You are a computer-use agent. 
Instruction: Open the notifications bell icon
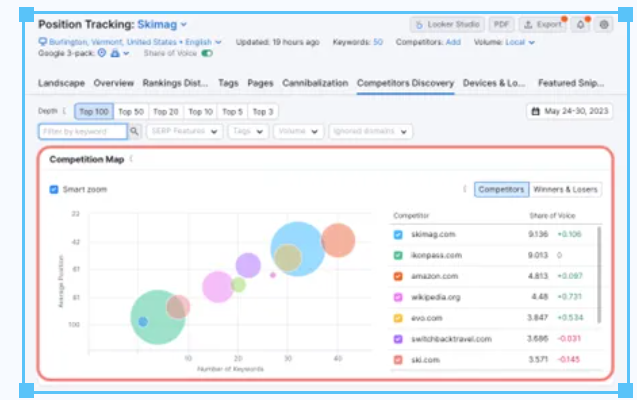[x=581, y=25]
